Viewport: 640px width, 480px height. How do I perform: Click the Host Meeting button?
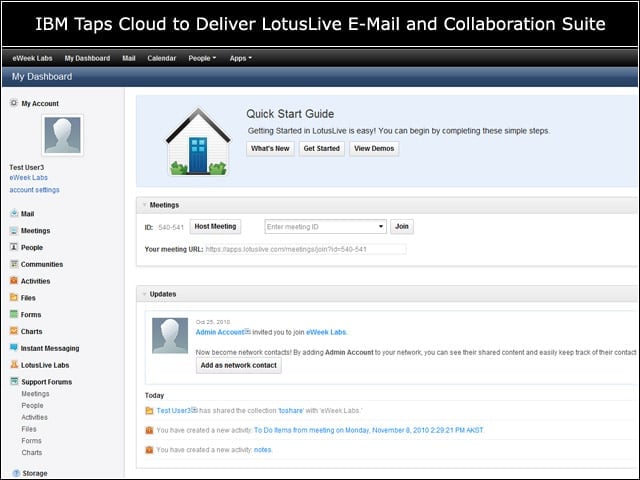[215, 227]
